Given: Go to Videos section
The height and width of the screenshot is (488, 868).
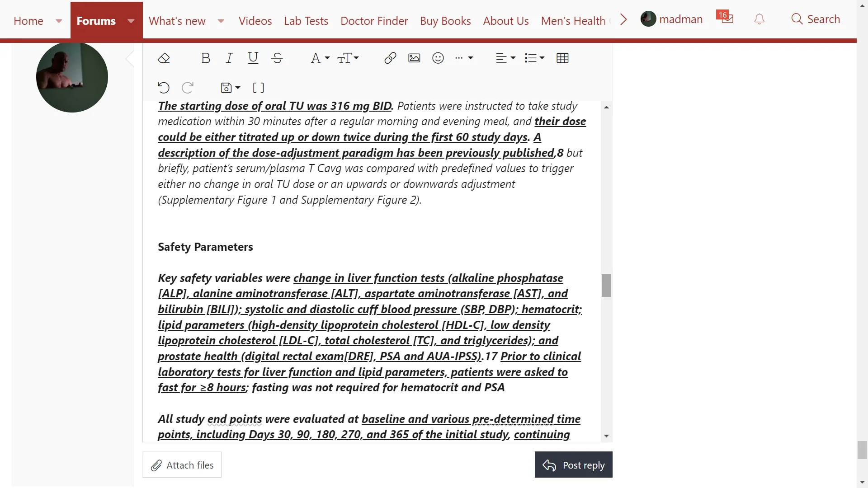Looking at the screenshot, I should [255, 21].
